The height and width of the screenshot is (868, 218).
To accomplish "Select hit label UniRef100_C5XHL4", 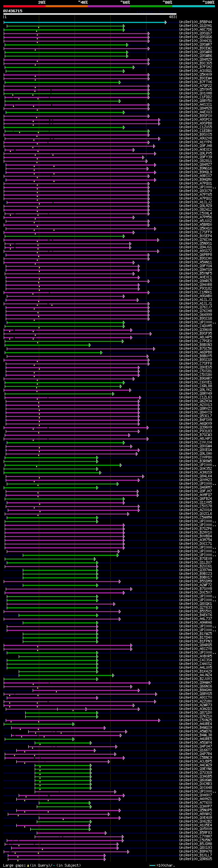I will click(196, 214).
